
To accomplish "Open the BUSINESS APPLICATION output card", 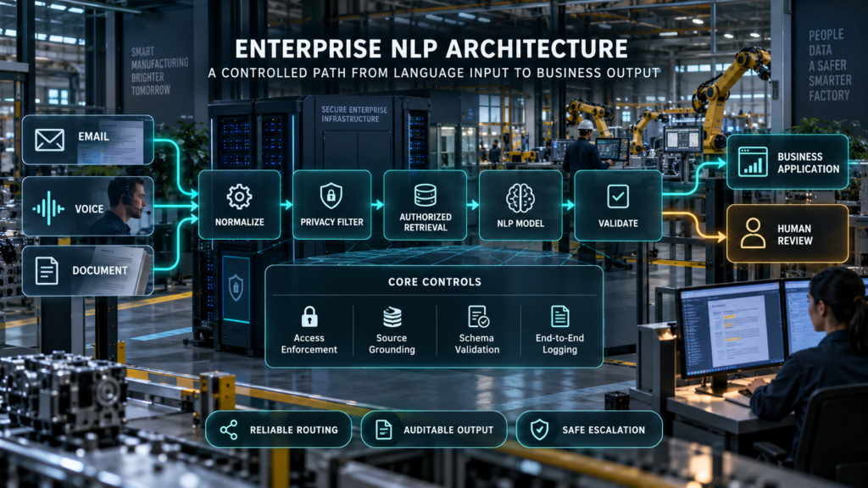I will click(x=787, y=162).
